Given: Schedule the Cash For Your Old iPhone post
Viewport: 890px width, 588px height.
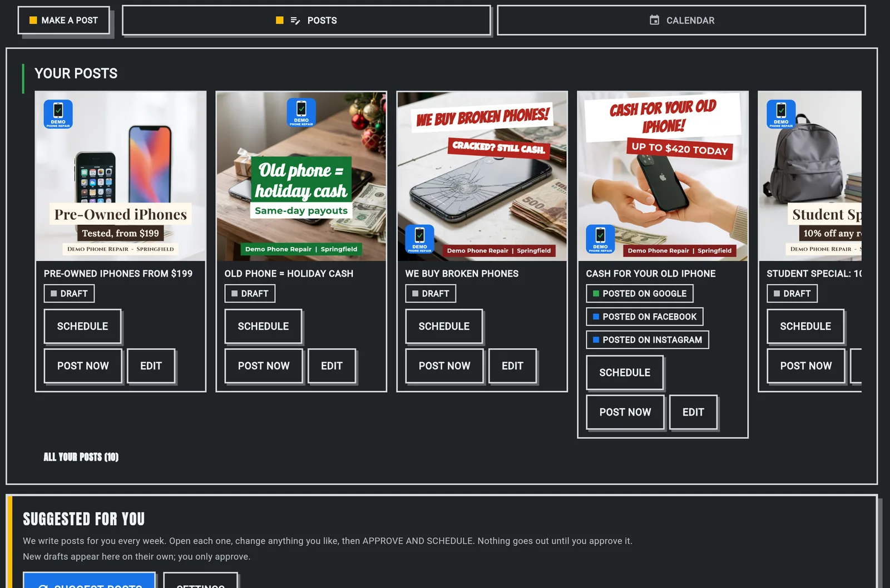Looking at the screenshot, I should point(625,373).
